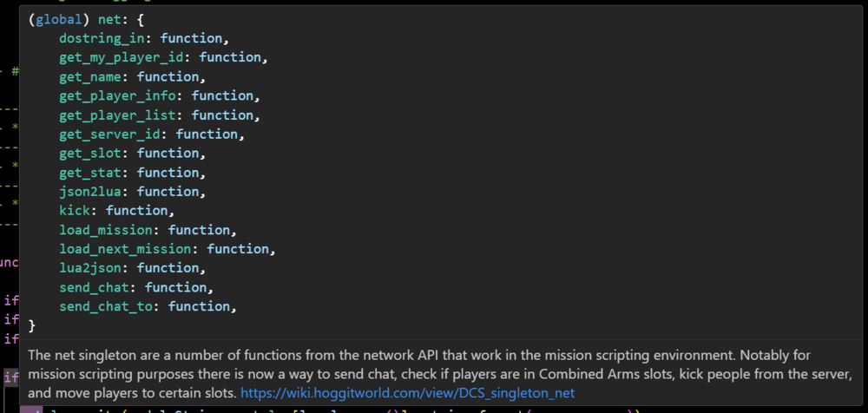
Task: Click the get_player_info entry
Action: coord(121,95)
